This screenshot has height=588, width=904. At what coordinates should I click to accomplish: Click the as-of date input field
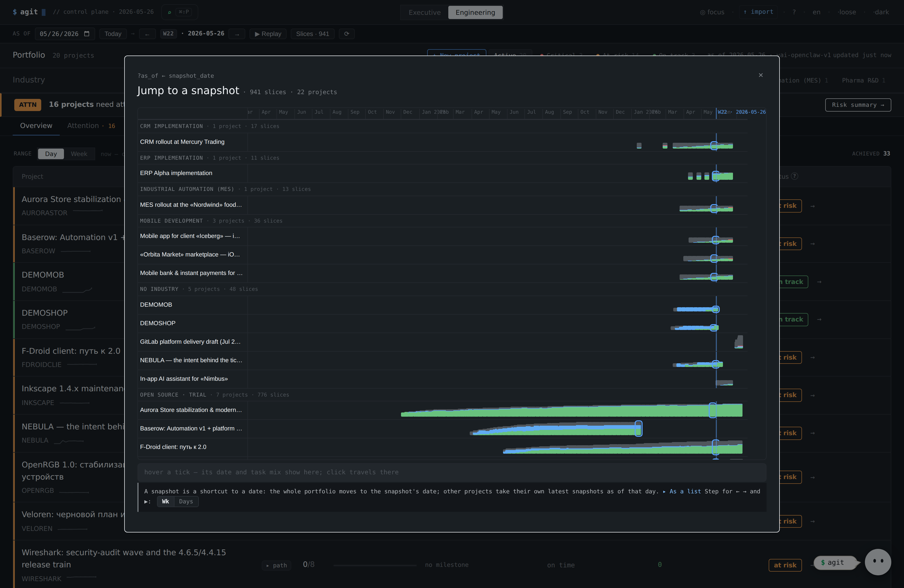(x=65, y=34)
